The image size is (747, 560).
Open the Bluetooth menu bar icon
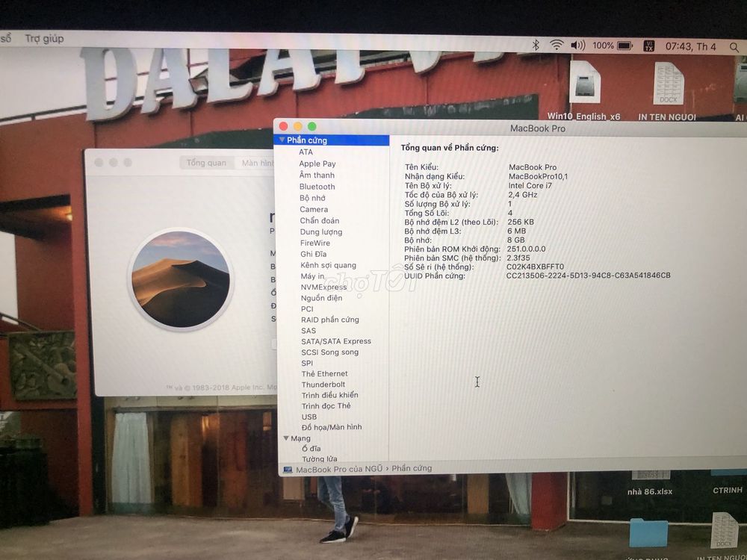536,45
